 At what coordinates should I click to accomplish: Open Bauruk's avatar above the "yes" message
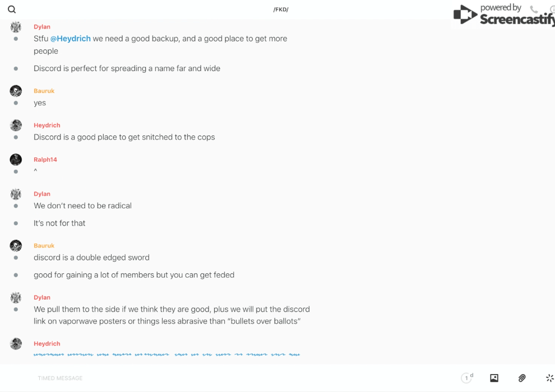tap(16, 91)
